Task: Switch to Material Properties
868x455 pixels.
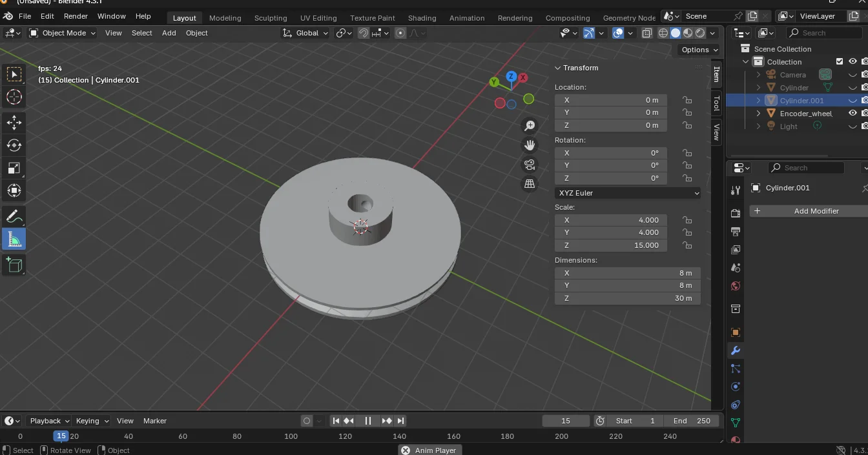Action: point(734,440)
